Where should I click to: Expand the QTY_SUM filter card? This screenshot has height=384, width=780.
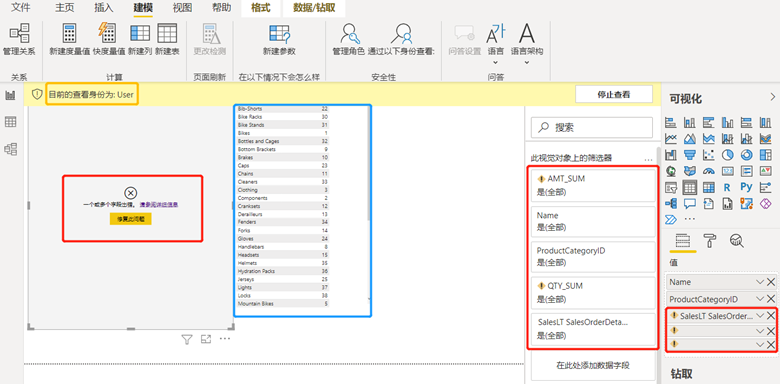[592, 292]
